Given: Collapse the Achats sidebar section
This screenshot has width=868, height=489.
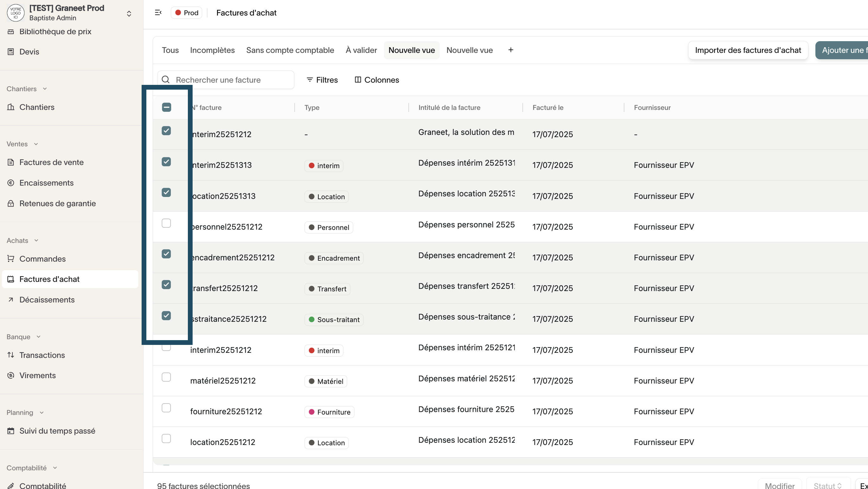Looking at the screenshot, I should tap(36, 240).
